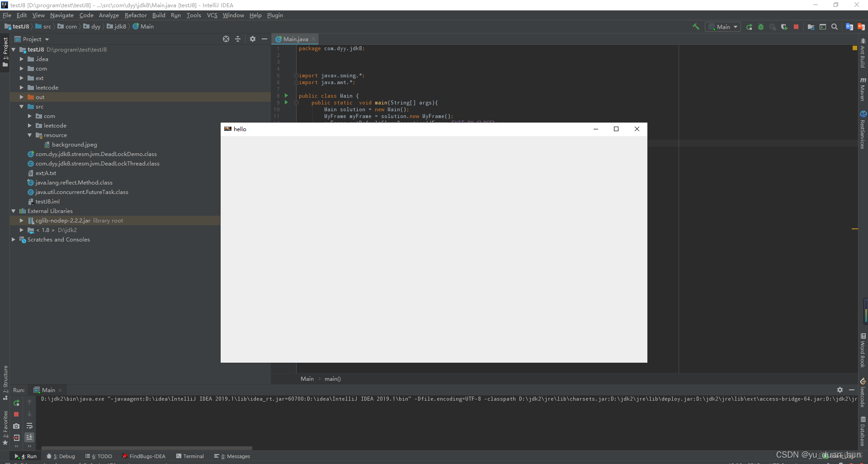Open the Tools menu
868x464 pixels.
coord(193,15)
